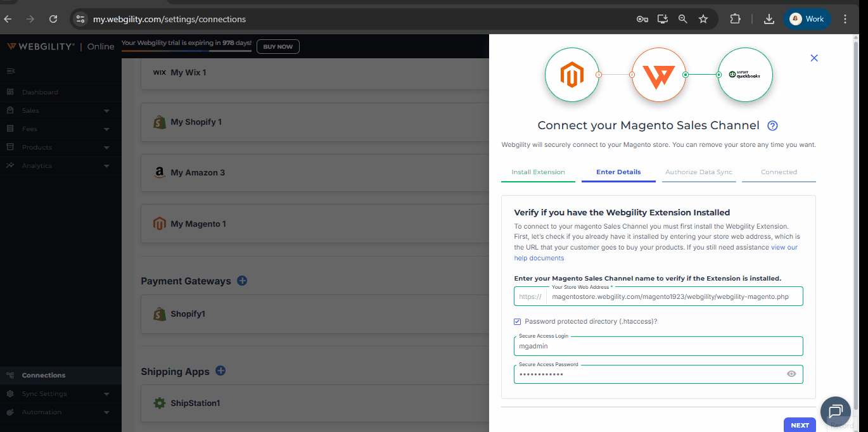868x432 pixels.
Task: Add a new Shipping App with plus icon
Action: tap(220, 371)
